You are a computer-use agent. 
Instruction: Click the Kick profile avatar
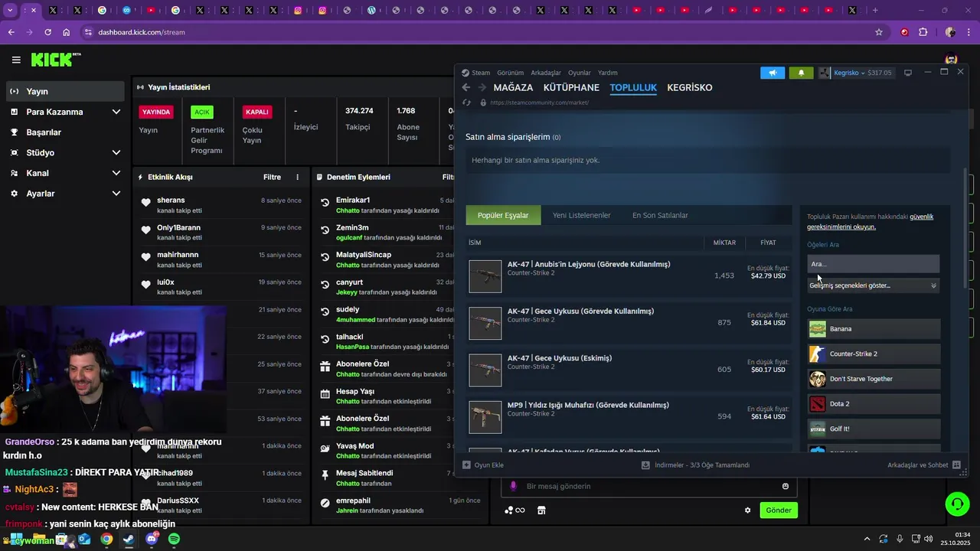pyautogui.click(x=951, y=59)
